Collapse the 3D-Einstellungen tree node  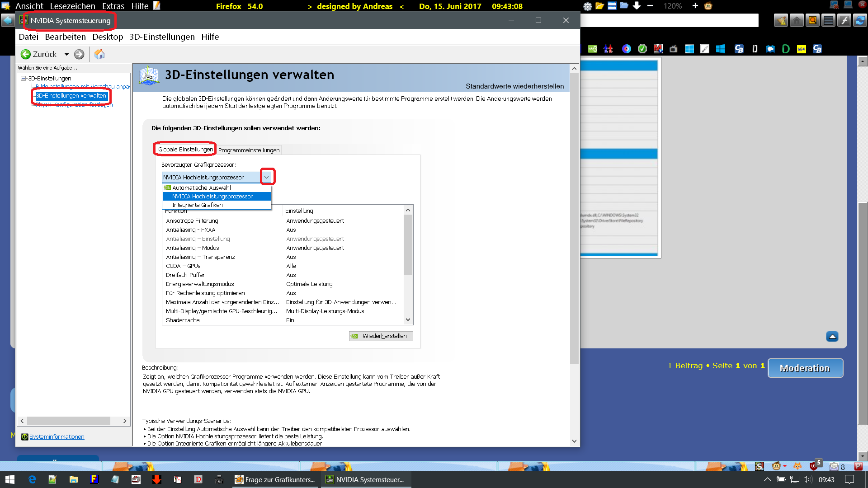point(24,78)
